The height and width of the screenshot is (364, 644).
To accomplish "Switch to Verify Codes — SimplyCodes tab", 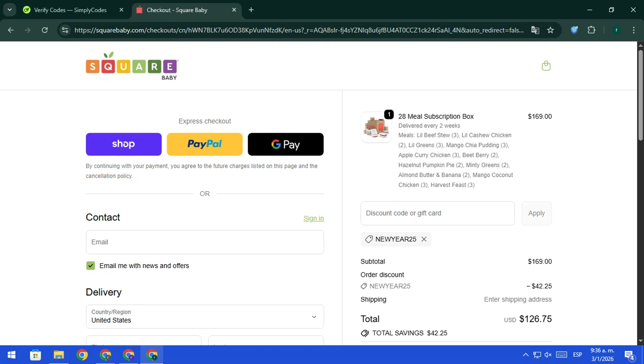I will coord(70,10).
